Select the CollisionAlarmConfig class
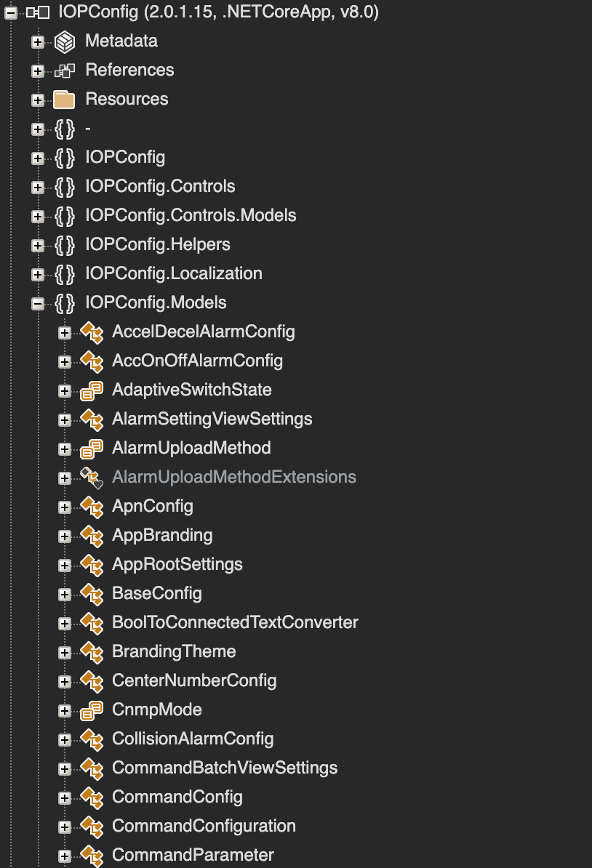Screen dimensions: 592x868 click(x=193, y=739)
